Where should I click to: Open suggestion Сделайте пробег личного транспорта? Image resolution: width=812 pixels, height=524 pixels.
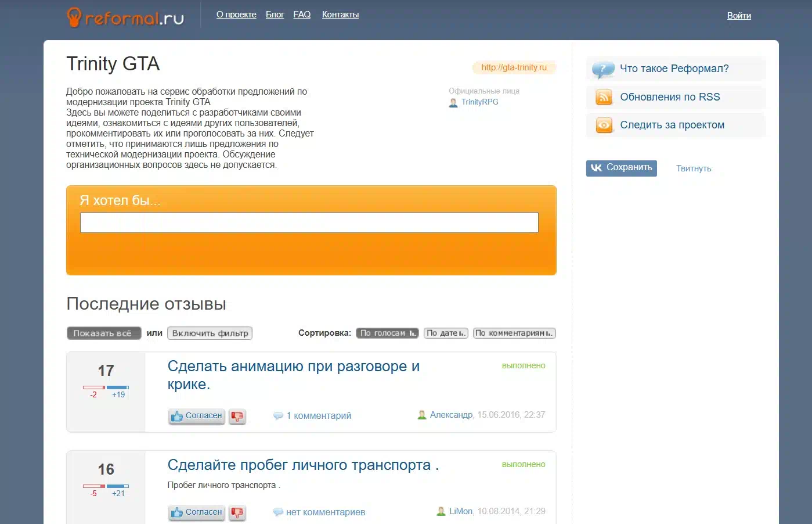pyautogui.click(x=303, y=465)
